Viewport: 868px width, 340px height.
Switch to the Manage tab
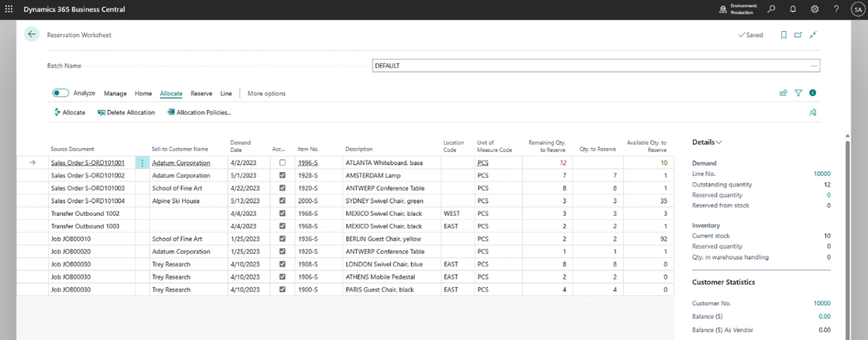click(115, 93)
